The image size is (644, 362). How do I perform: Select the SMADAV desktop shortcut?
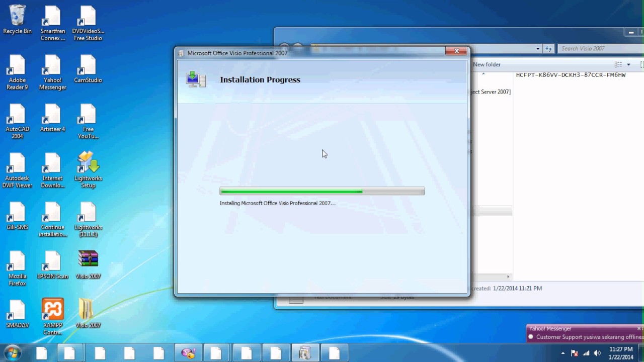(x=17, y=314)
